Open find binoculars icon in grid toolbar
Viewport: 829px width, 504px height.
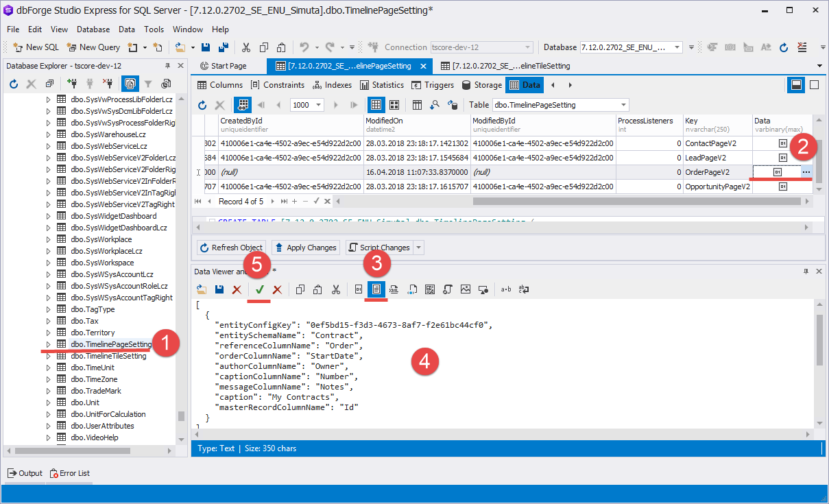(435, 105)
